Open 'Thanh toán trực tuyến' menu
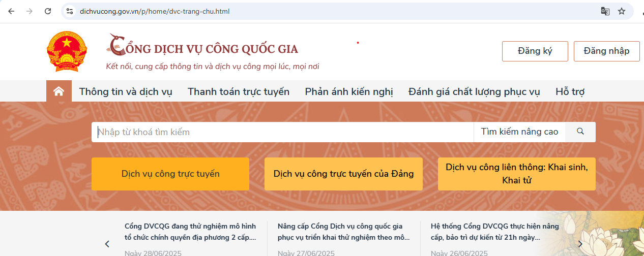Image resolution: width=644 pixels, height=256 pixels. (239, 92)
